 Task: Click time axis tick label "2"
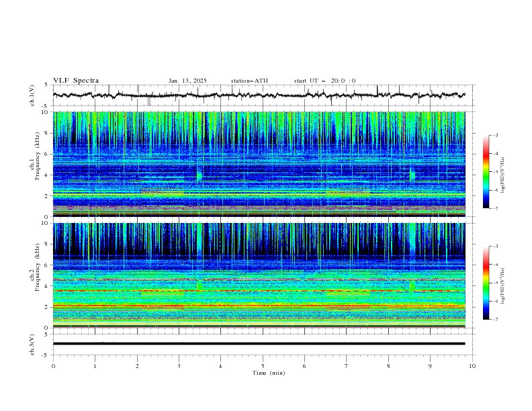(x=137, y=366)
